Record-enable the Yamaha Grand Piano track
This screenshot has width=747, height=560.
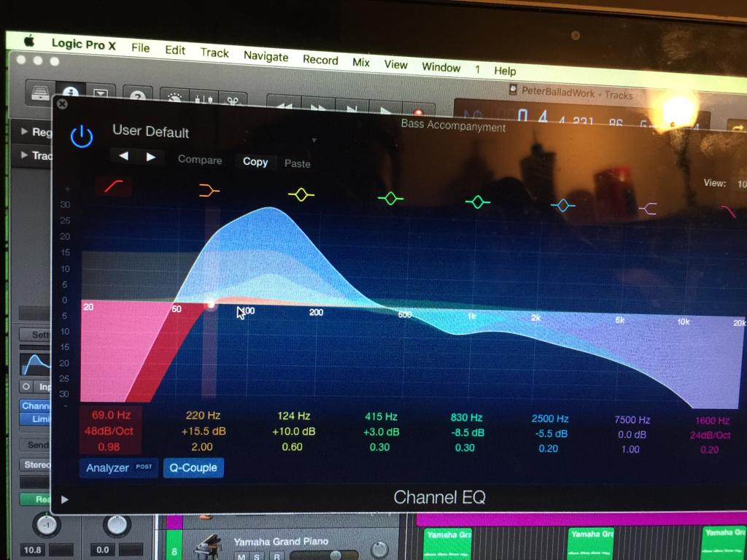tap(276, 556)
